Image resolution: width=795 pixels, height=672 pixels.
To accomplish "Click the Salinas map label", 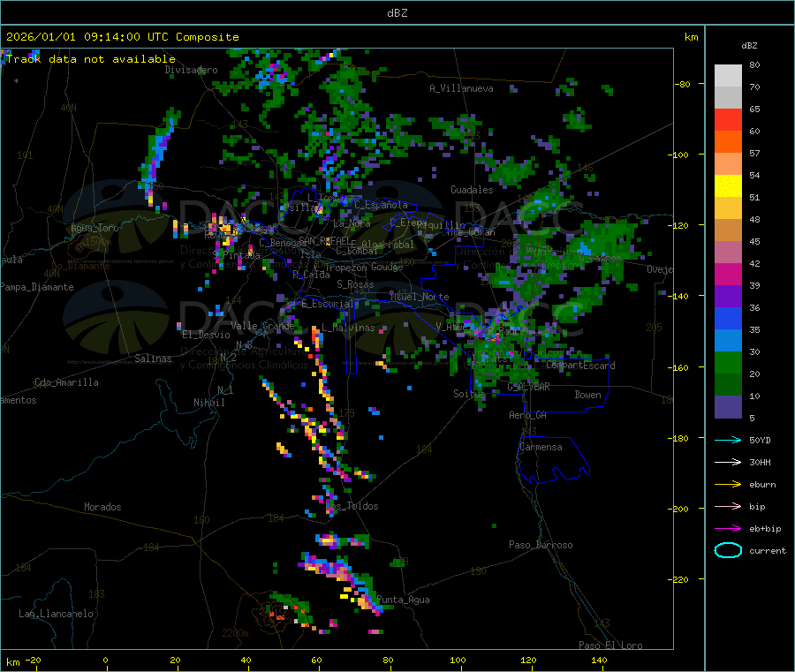I will tap(153, 359).
